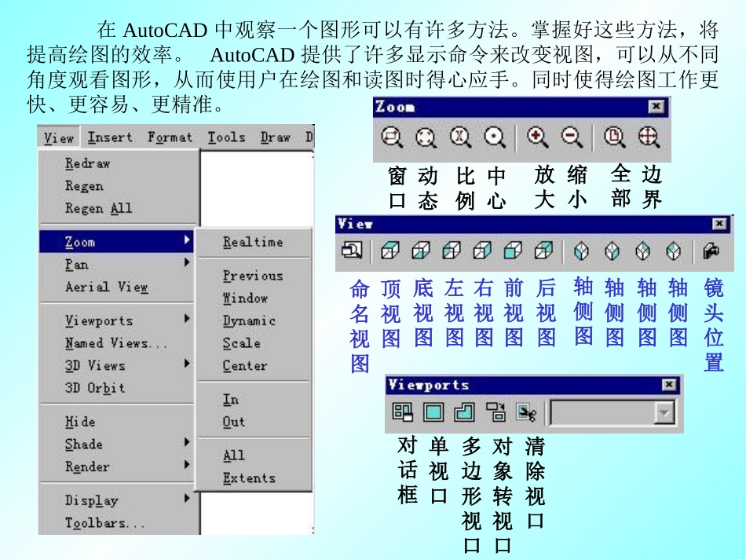Choose Out from Zoom submenu
The image size is (746, 560).
254,422
